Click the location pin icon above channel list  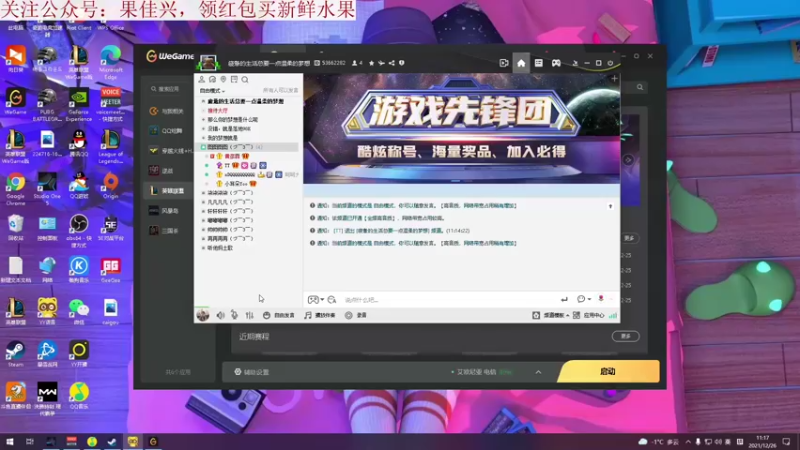(x=223, y=80)
